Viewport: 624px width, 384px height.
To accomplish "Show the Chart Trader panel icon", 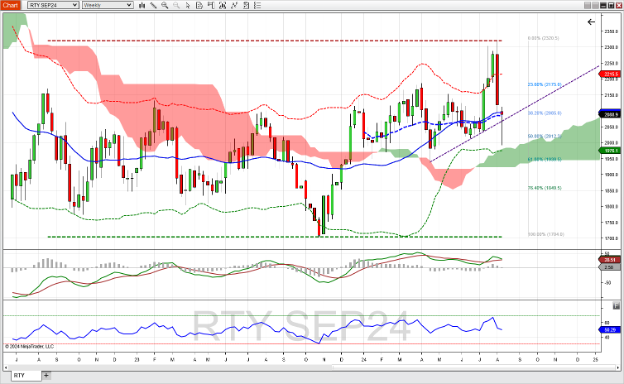I will click(x=211, y=5).
